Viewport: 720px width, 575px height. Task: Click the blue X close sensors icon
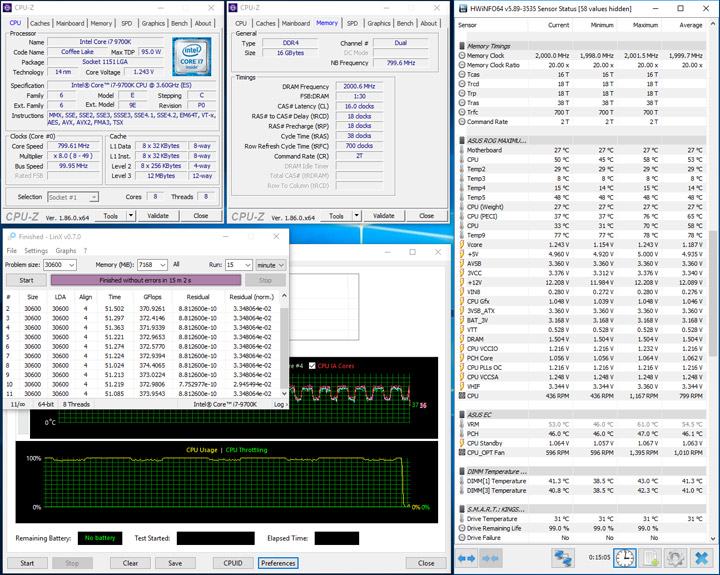click(702, 558)
